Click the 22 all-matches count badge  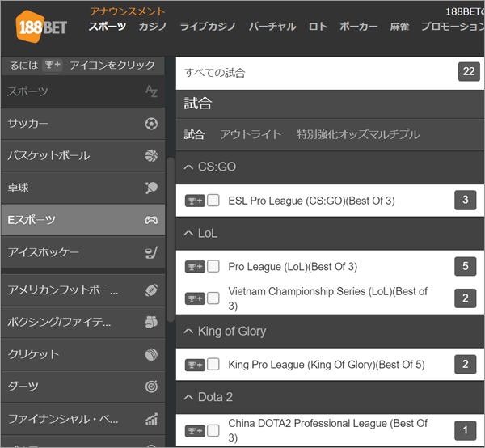(x=469, y=71)
